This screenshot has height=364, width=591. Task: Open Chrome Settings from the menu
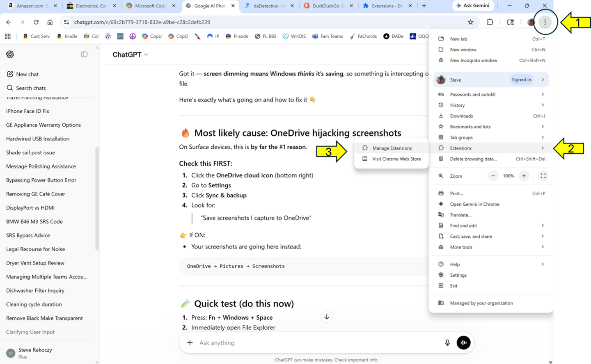491,275
